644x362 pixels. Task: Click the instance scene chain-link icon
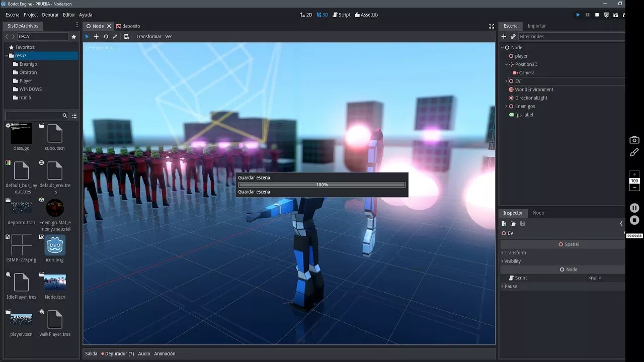[512, 36]
